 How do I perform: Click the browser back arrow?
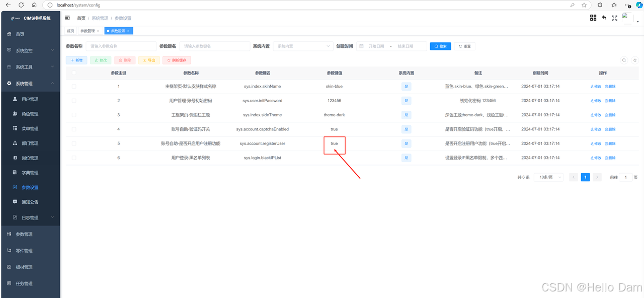pos(8,5)
